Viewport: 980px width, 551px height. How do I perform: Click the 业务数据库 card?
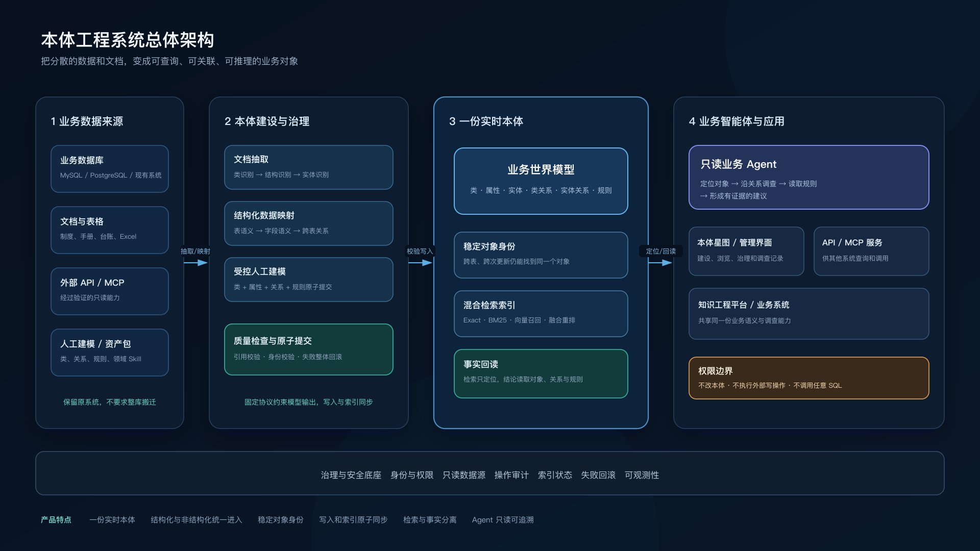[110, 169]
